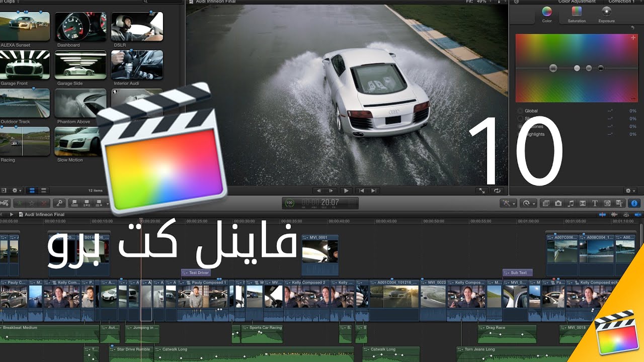Toggle timeline snapping

point(637,214)
